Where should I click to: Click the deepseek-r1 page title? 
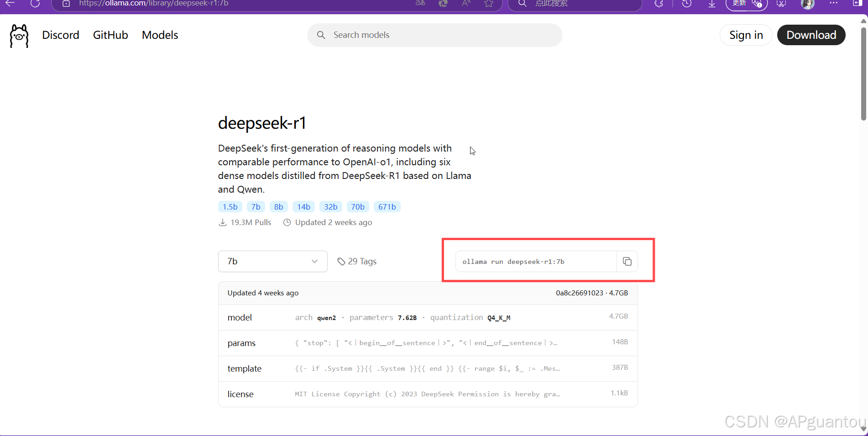click(x=262, y=123)
